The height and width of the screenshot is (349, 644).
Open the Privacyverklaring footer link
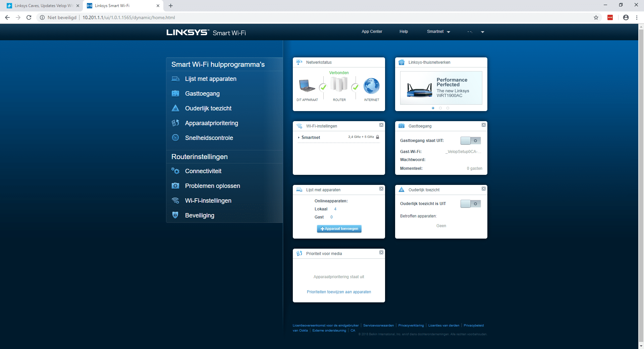click(411, 326)
